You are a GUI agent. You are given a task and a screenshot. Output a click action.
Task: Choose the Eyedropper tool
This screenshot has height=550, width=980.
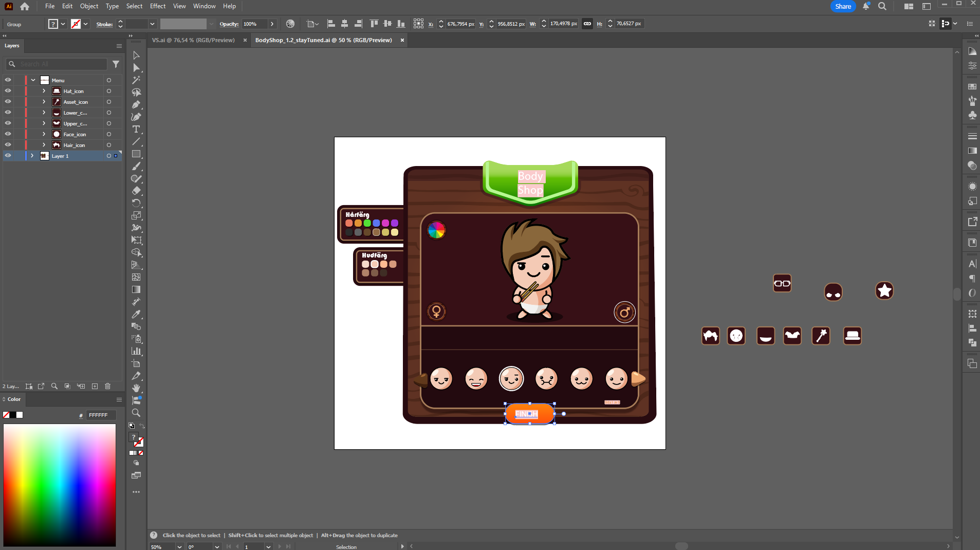[x=136, y=314]
